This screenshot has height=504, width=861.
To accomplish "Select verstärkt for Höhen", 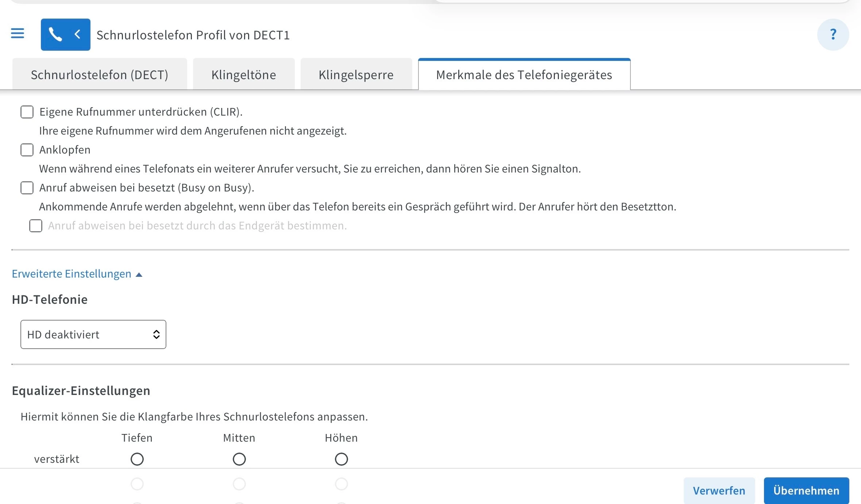I will [341, 459].
